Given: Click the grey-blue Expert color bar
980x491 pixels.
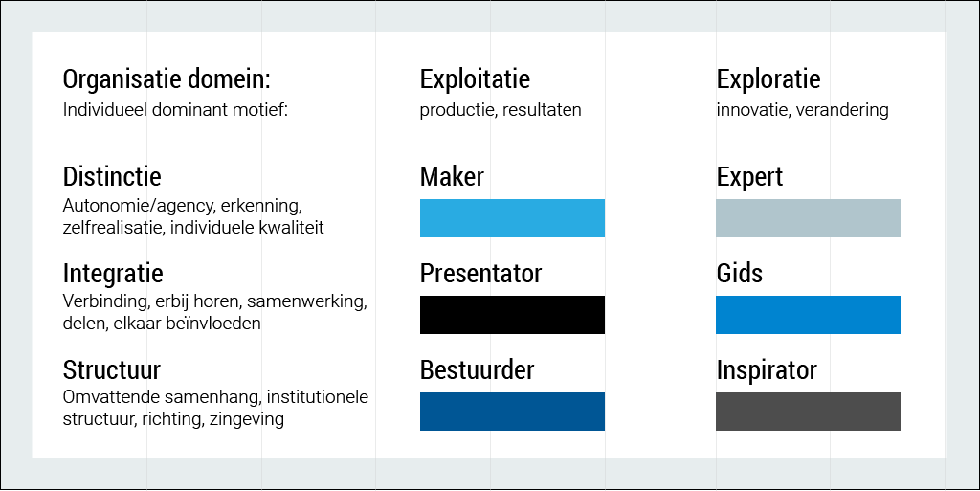Looking at the screenshot, I should coord(808,218).
